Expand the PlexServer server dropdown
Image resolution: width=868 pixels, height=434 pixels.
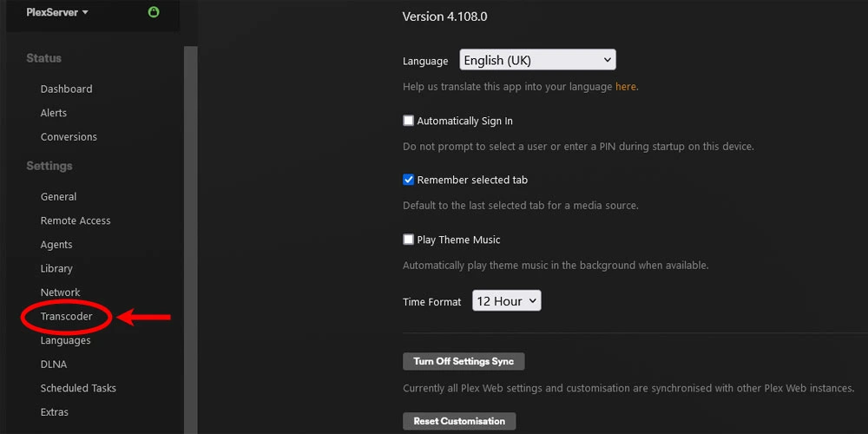(x=57, y=12)
